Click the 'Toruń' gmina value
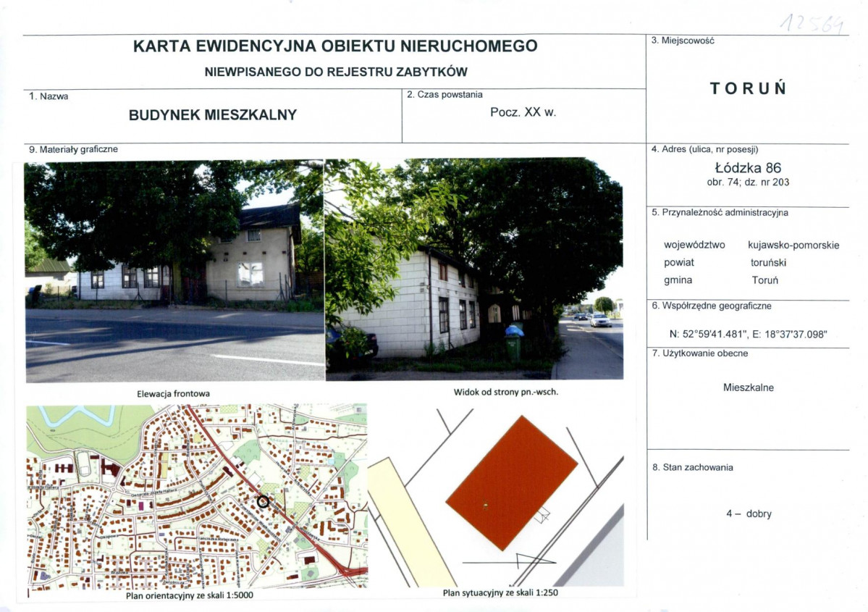The height and width of the screenshot is (612, 868). point(765,280)
